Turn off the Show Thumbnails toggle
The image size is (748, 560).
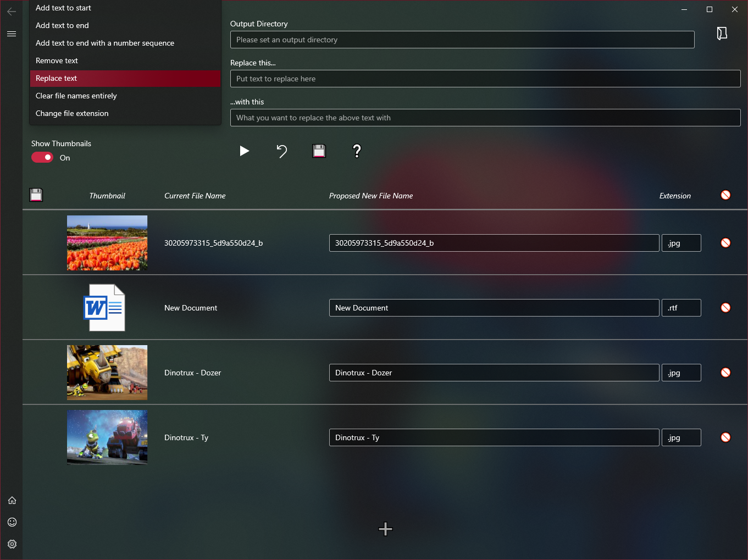pos(42,157)
